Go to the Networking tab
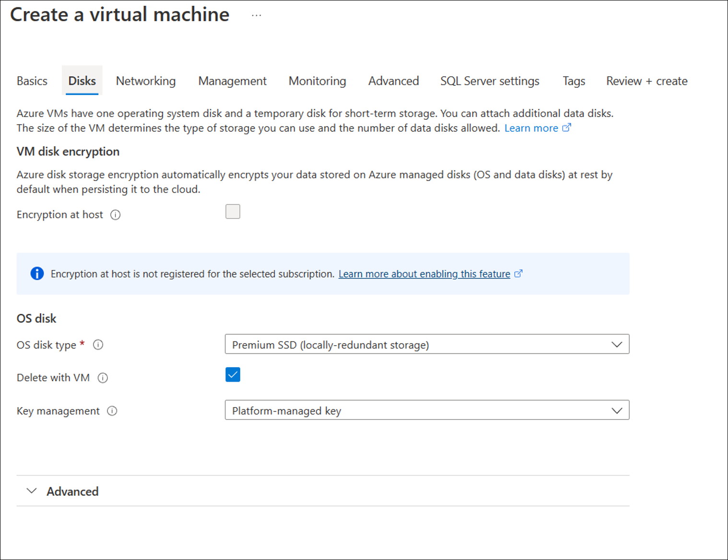 tap(146, 81)
